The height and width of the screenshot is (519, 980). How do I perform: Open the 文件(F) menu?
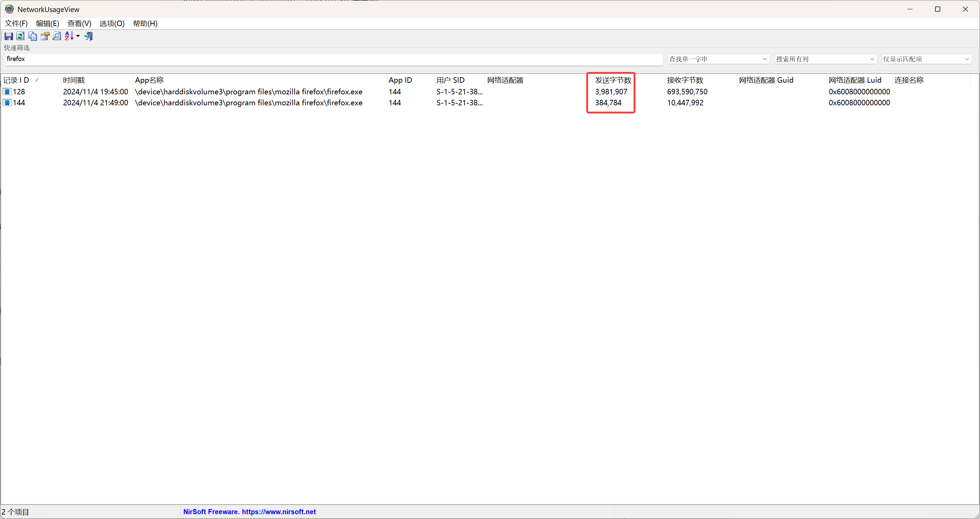(x=16, y=24)
